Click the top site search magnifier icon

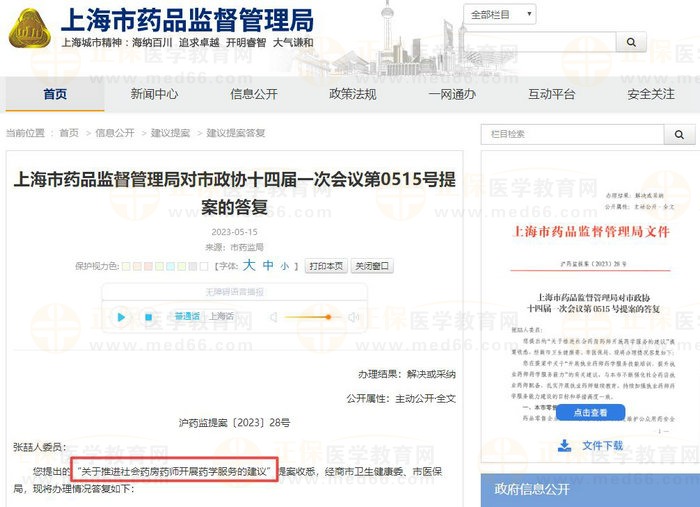[631, 43]
